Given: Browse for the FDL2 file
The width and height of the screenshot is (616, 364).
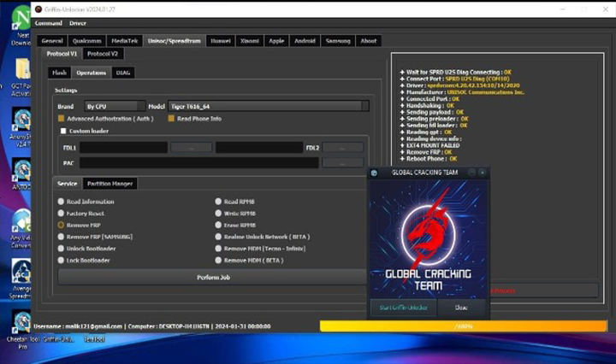Looking at the screenshot, I should tap(342, 148).
